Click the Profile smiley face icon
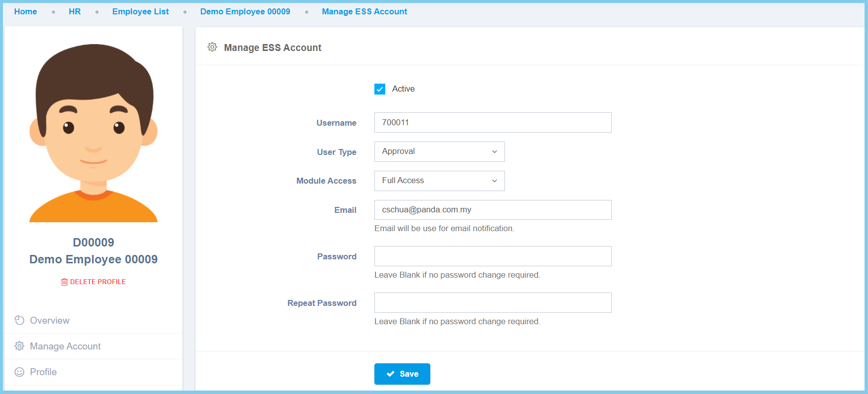Screen dimensions: 868x394 click(19, 372)
